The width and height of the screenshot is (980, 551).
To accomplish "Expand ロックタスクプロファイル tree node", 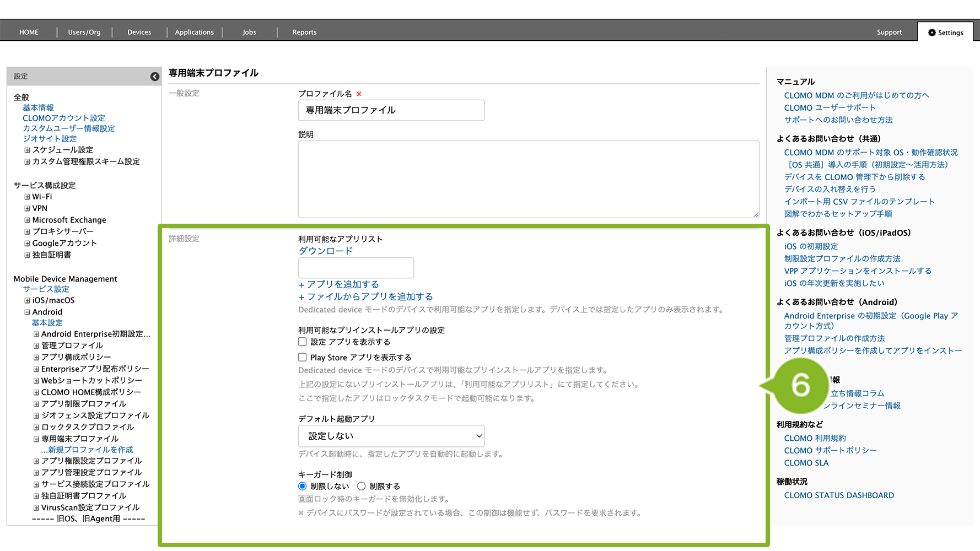I will (x=36, y=427).
